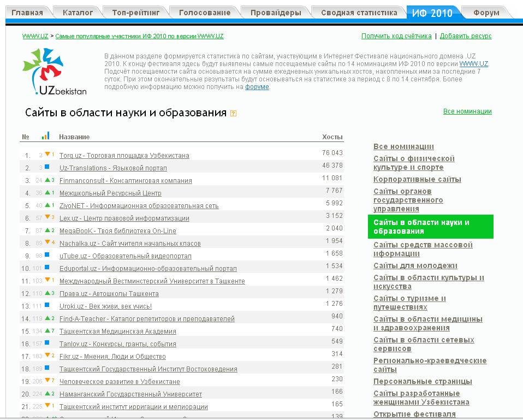Select Сайты разработанные женщинами Узбекистана
Image resolution: width=523 pixels, height=420 pixels.
pos(421,398)
